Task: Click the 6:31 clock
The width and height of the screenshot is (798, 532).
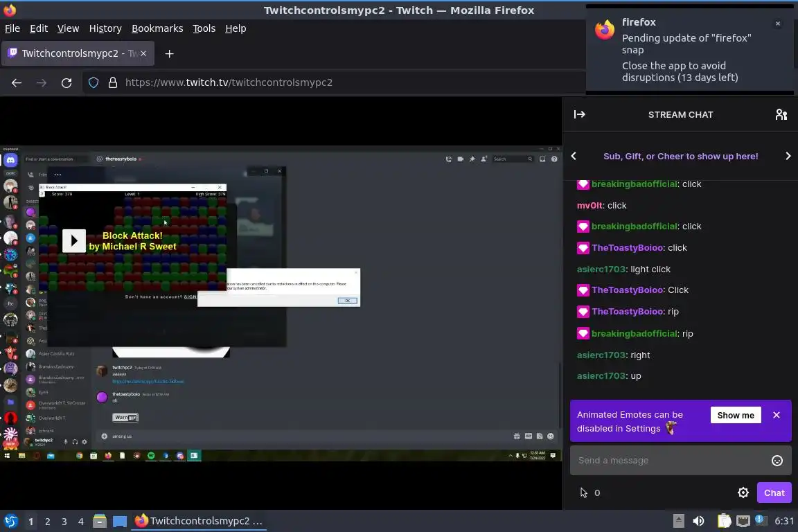Action: pyautogui.click(x=783, y=521)
